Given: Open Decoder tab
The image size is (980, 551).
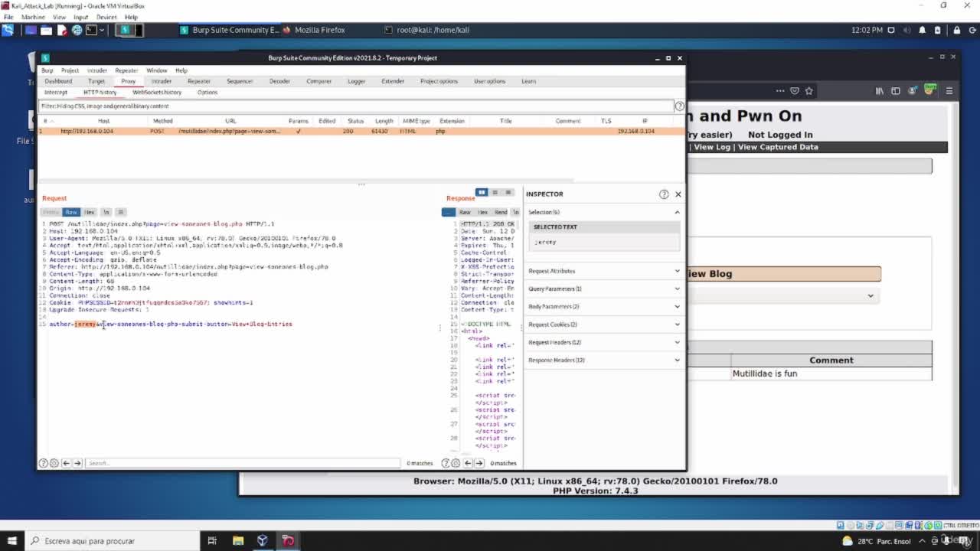Looking at the screenshot, I should (279, 81).
